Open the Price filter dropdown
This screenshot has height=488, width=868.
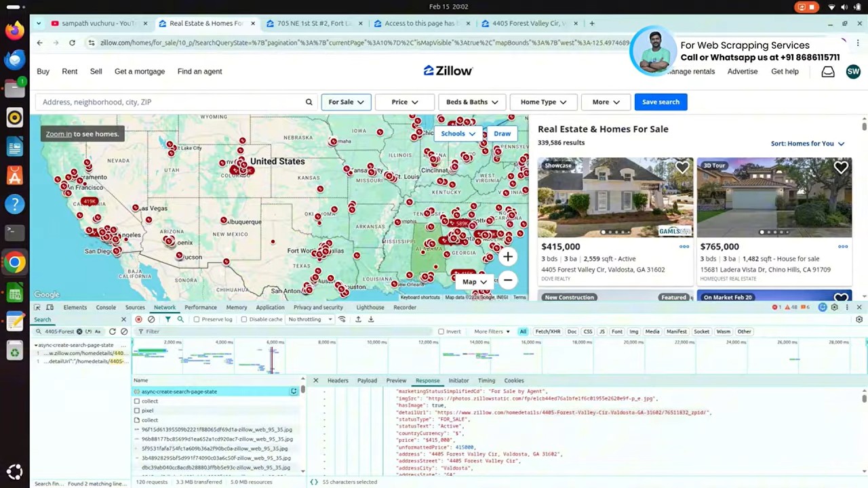pyautogui.click(x=405, y=102)
